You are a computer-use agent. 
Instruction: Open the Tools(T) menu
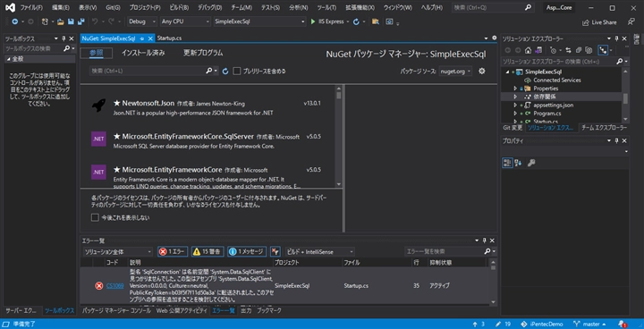click(x=326, y=8)
